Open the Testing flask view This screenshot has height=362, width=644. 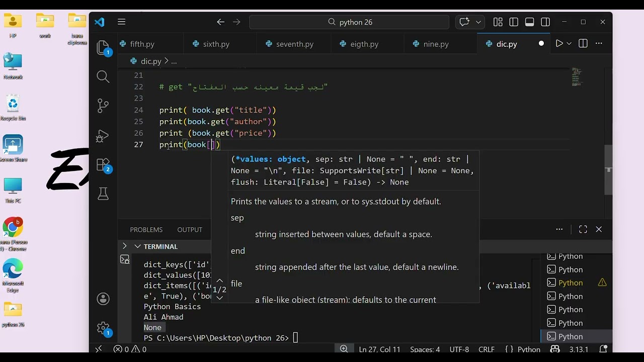pyautogui.click(x=103, y=194)
